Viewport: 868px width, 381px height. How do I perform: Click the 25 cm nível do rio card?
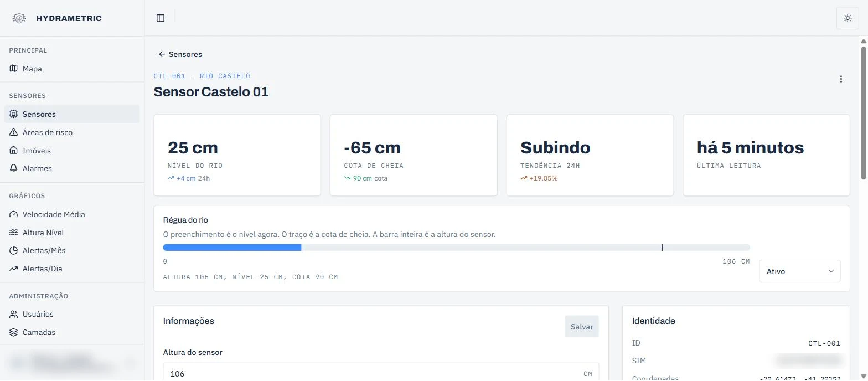pyautogui.click(x=237, y=155)
